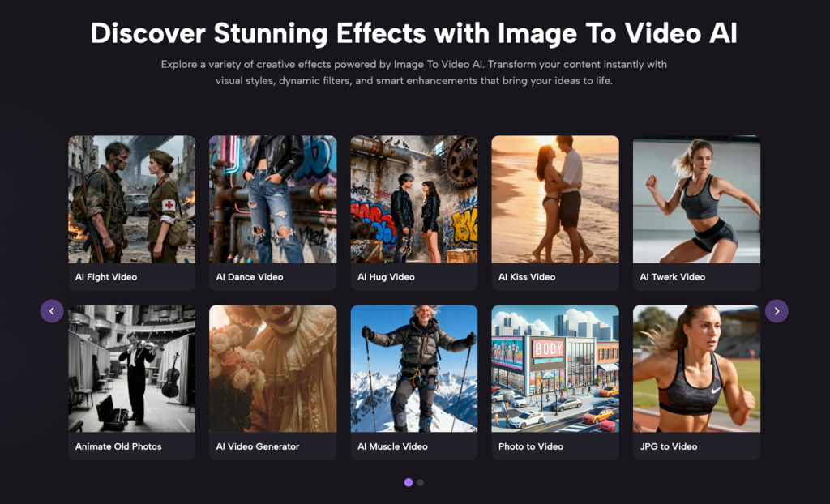Switch to the second carousel page dot

[420, 481]
